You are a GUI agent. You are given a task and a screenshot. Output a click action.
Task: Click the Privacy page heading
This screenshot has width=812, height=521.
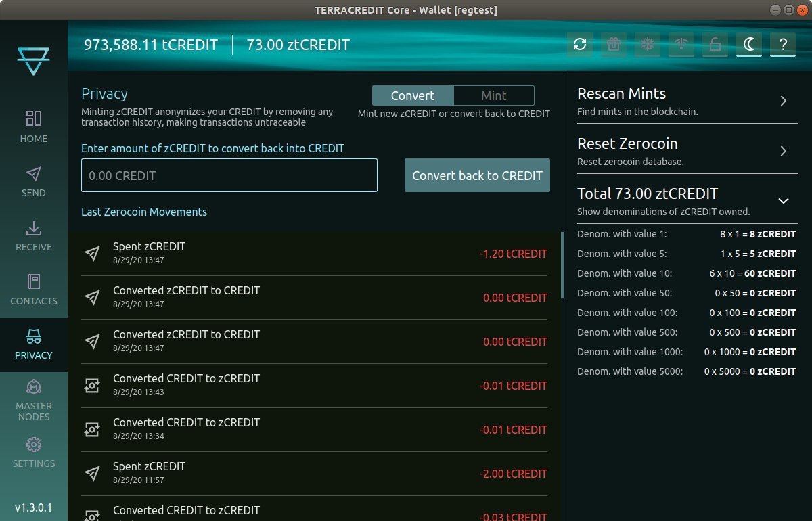tap(104, 94)
